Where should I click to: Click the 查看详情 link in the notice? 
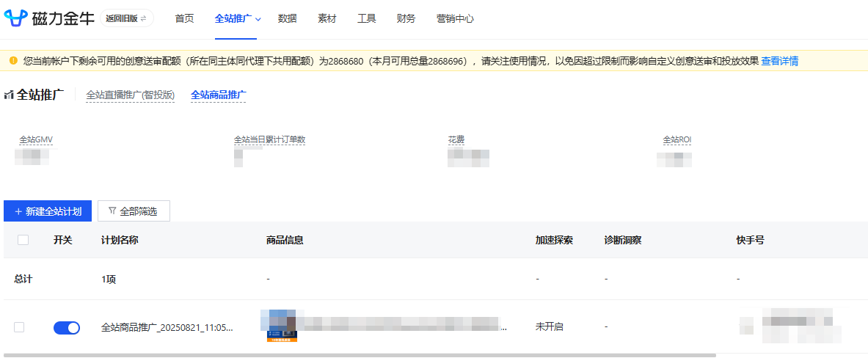tap(779, 61)
